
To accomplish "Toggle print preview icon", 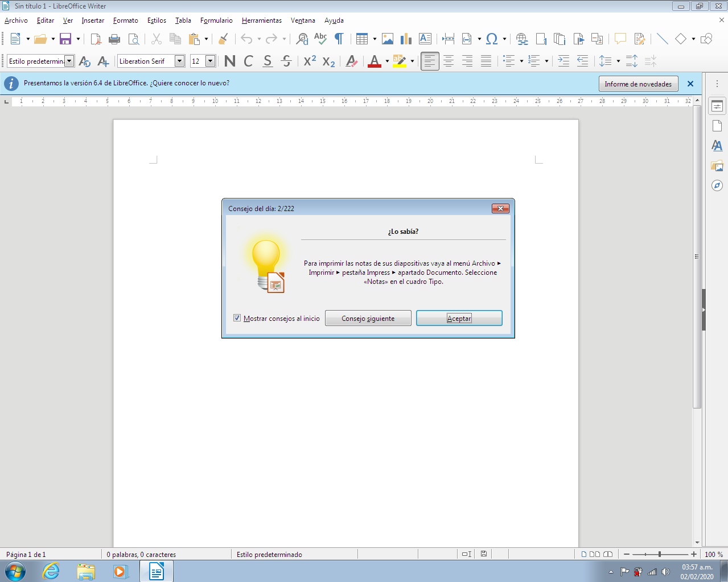I will click(x=134, y=39).
